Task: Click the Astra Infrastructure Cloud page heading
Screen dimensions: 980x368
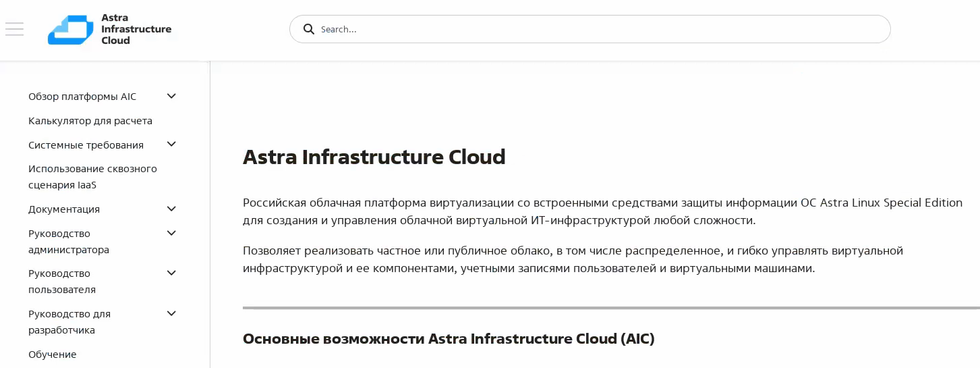Action: 374,157
